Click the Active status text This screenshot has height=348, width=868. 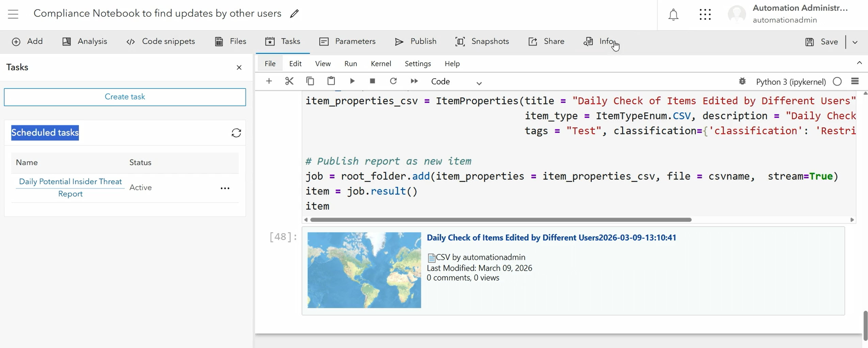(140, 188)
